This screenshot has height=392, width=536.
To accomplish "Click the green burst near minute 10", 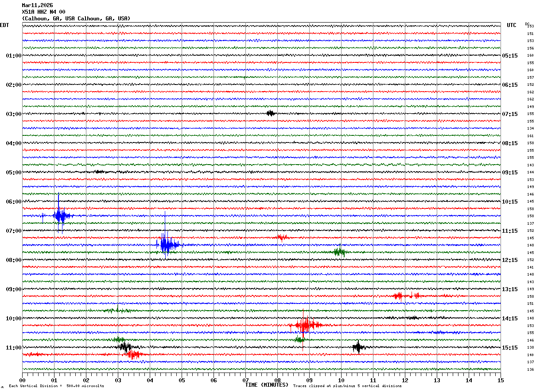I will click(339, 252).
